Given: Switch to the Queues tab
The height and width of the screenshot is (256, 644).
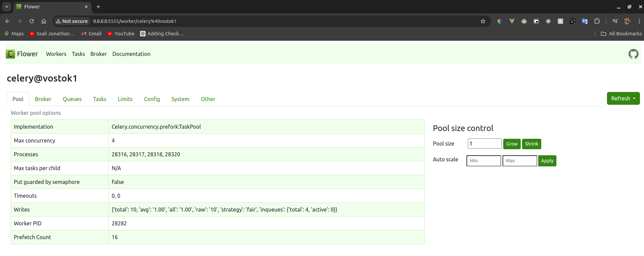Looking at the screenshot, I should [72, 99].
